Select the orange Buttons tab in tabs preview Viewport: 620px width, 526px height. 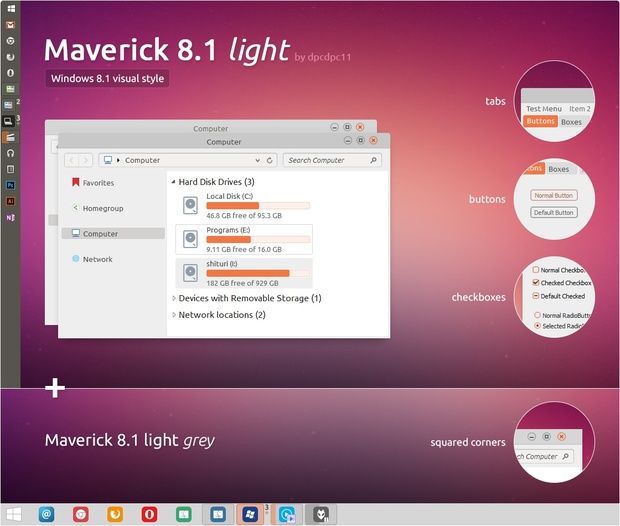pyautogui.click(x=540, y=121)
